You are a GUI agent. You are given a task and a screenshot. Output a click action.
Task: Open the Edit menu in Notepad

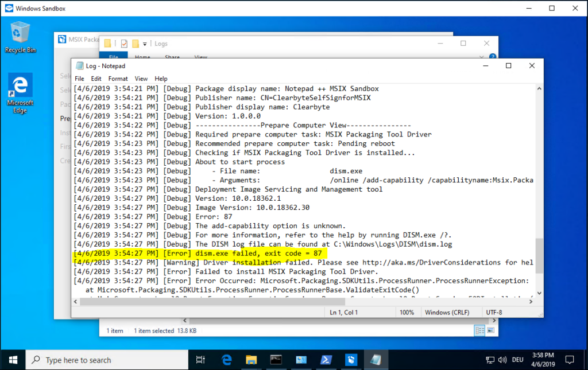96,79
